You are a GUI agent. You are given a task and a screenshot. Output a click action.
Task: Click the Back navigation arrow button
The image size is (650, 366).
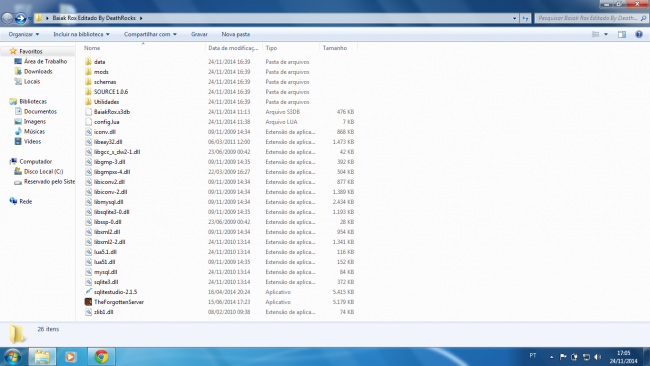click(7, 18)
